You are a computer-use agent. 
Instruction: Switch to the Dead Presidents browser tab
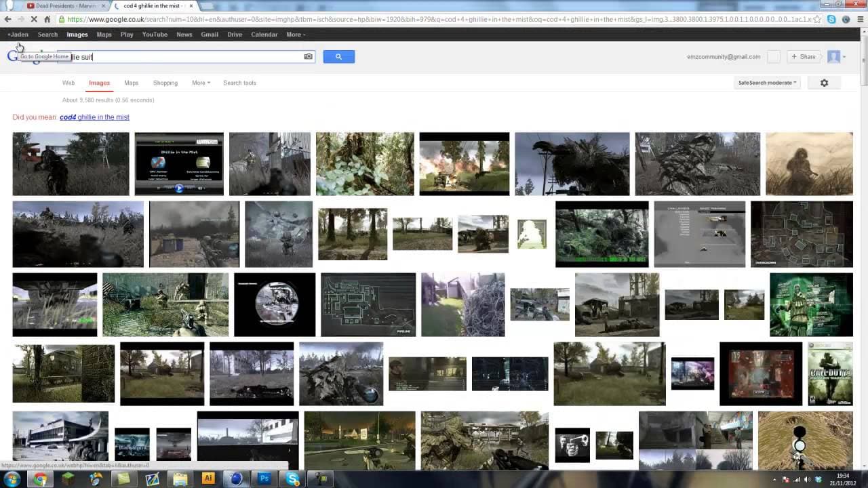coord(66,6)
